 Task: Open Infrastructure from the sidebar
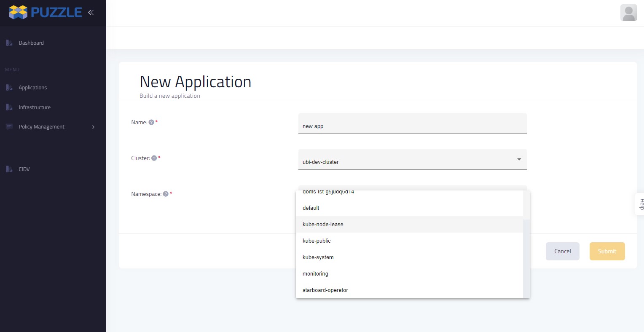click(x=35, y=107)
